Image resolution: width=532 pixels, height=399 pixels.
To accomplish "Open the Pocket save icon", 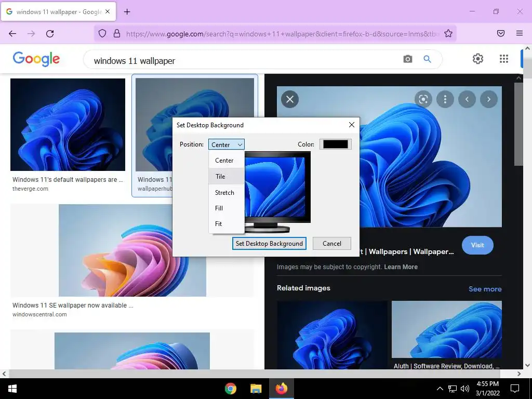I will point(501,33).
